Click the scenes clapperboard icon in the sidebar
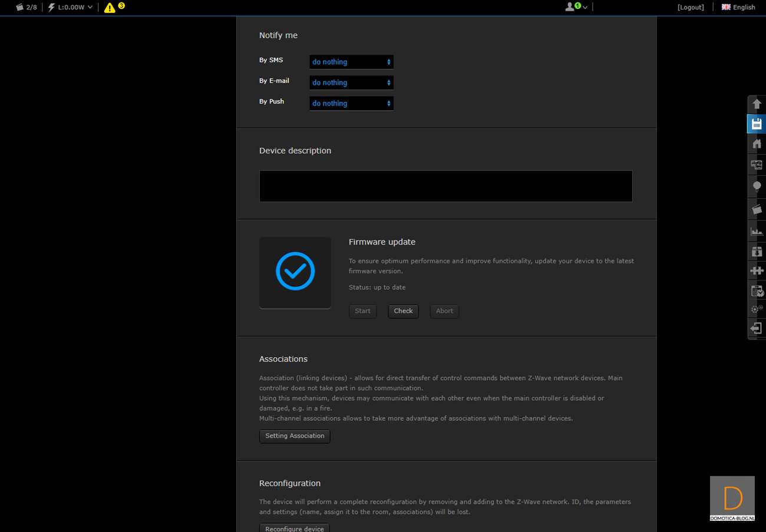766x532 pixels. click(x=757, y=209)
